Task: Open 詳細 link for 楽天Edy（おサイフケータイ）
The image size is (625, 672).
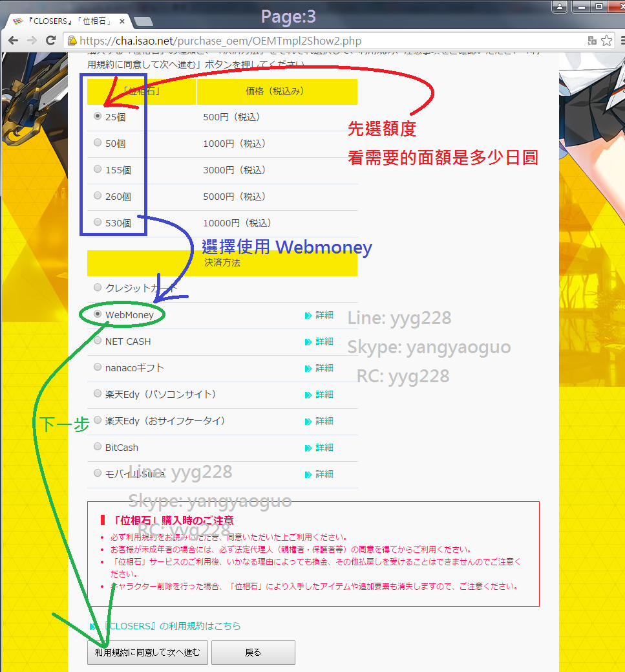Action: [319, 421]
